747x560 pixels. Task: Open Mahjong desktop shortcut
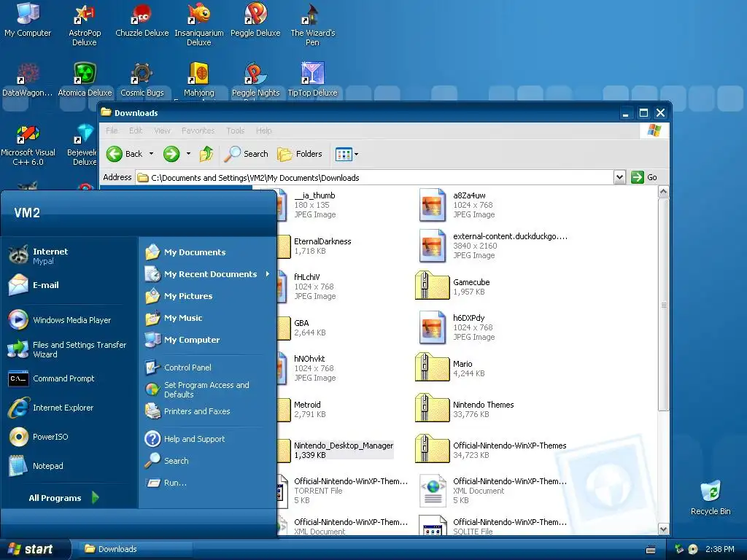198,79
